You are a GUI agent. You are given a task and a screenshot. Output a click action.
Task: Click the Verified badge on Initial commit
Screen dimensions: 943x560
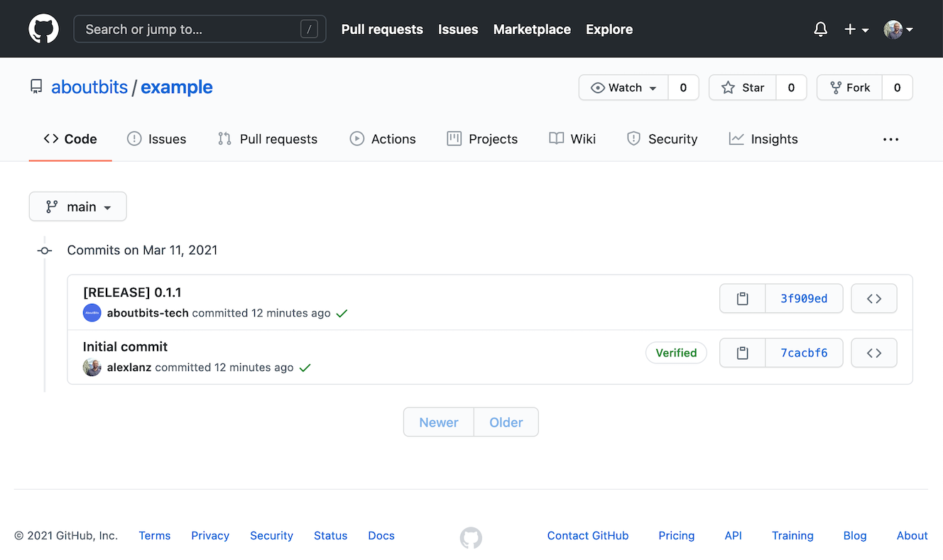coord(675,353)
